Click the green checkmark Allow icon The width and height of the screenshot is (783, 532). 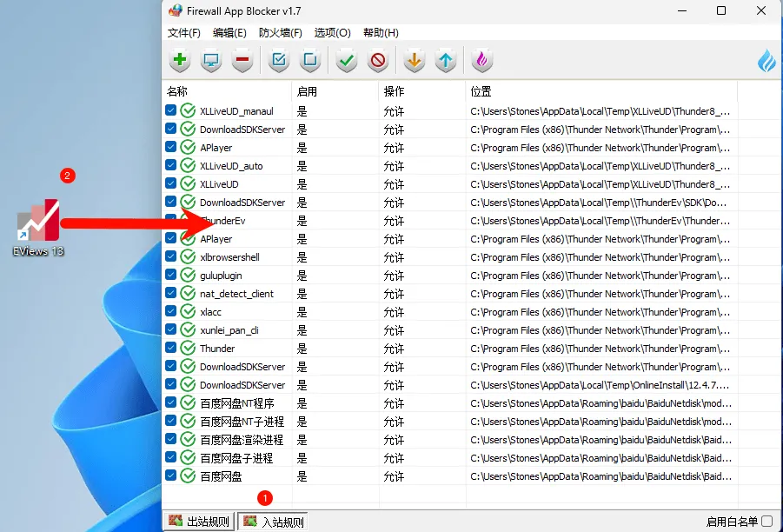pos(347,61)
